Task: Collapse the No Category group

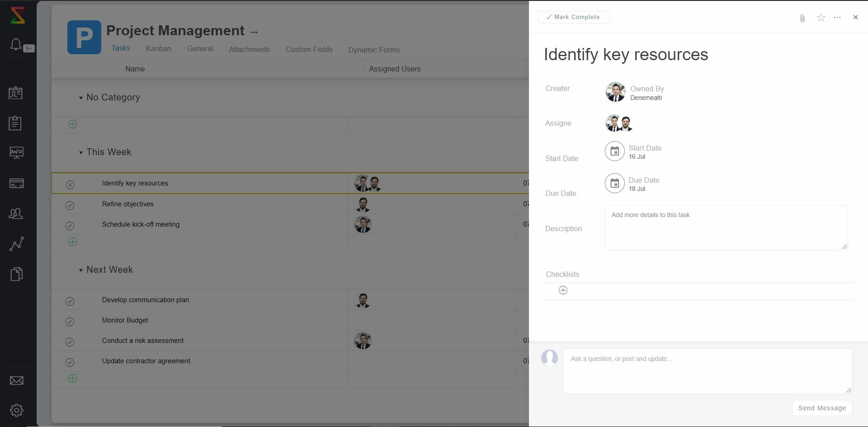Action: pos(81,98)
